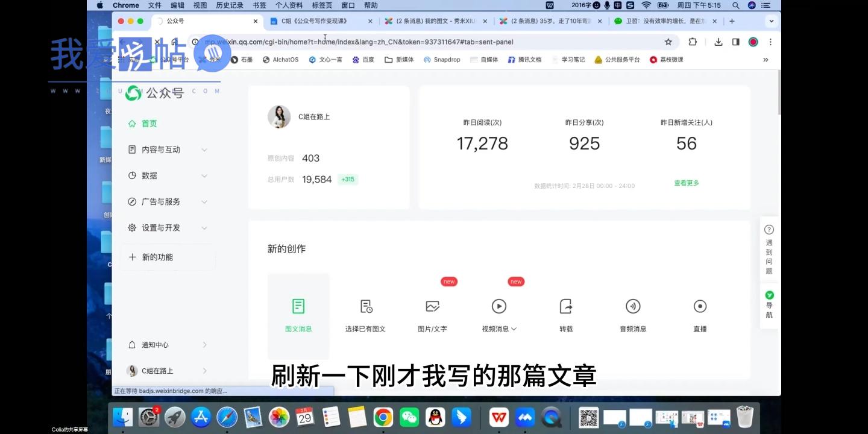Open the 历史记录 menu
This screenshot has width=868, height=434.
[x=230, y=5]
